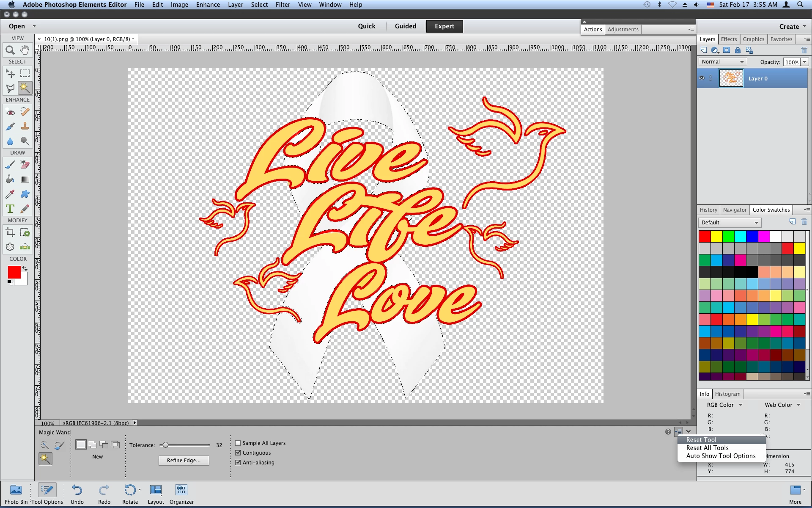Choose Reset All Tools from popup menu

point(707,448)
